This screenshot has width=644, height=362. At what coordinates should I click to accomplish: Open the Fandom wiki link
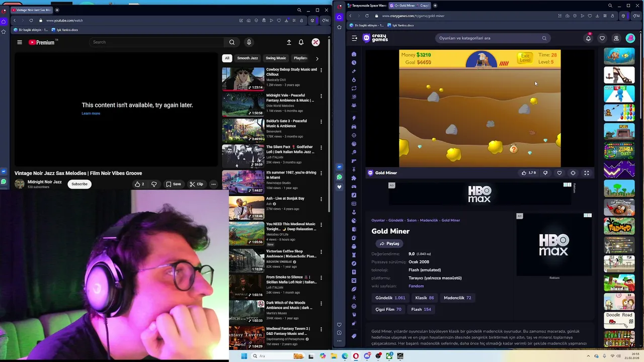tap(416, 286)
